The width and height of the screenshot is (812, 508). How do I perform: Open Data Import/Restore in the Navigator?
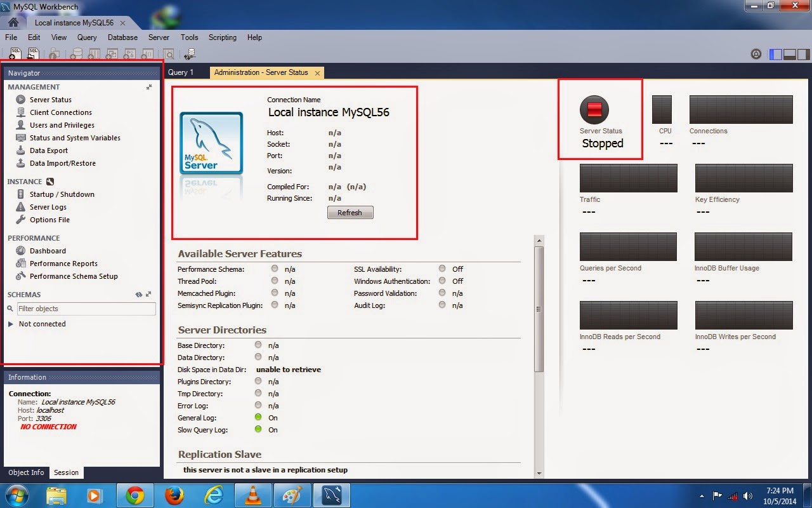(x=63, y=163)
